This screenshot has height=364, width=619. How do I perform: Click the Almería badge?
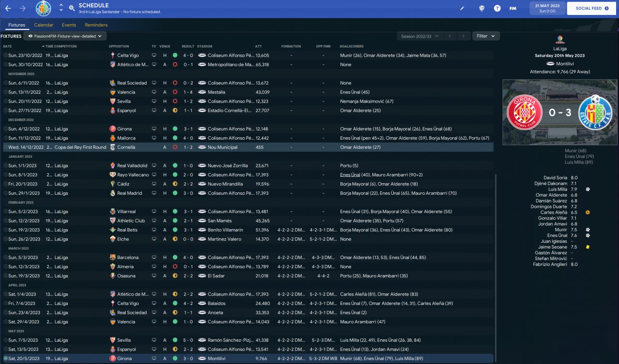pyautogui.click(x=113, y=267)
